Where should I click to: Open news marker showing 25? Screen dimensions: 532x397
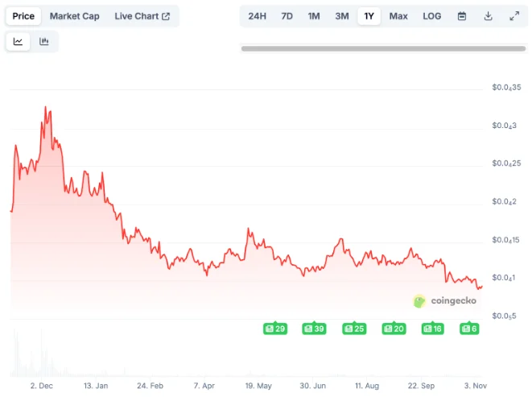(x=354, y=329)
